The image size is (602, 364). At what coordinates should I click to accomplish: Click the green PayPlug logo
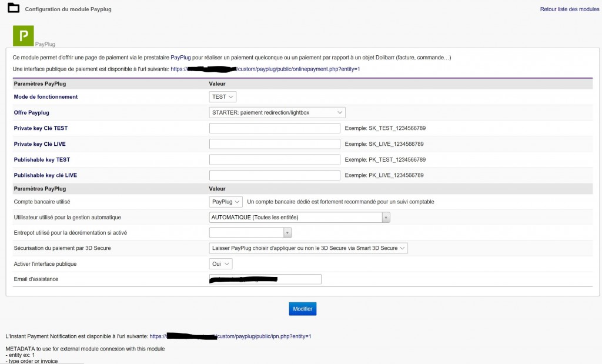(24, 36)
